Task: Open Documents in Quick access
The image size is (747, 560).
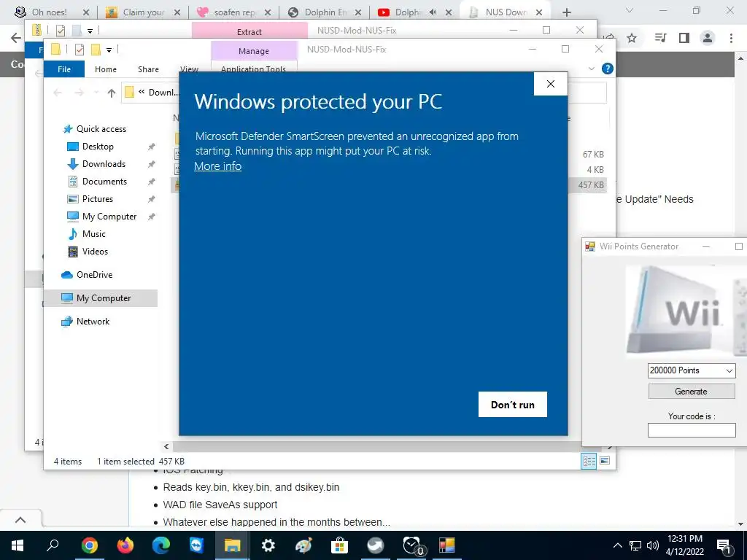Action: 104,182
